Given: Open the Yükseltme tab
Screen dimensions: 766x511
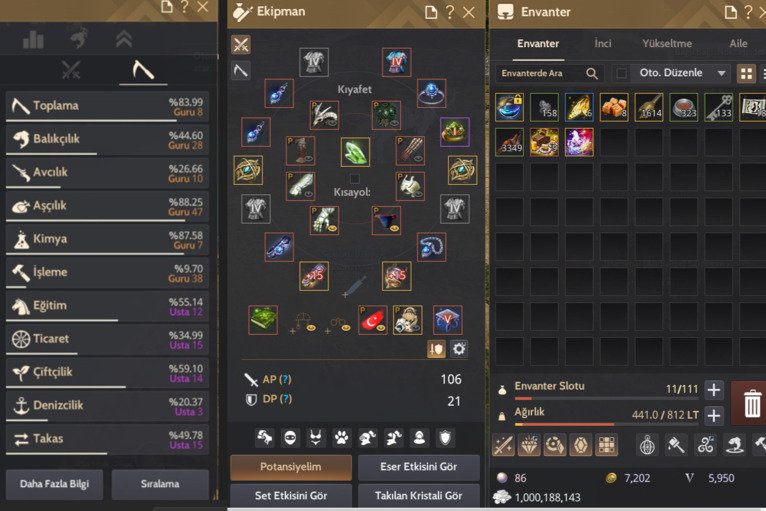Looking at the screenshot, I should (667, 43).
